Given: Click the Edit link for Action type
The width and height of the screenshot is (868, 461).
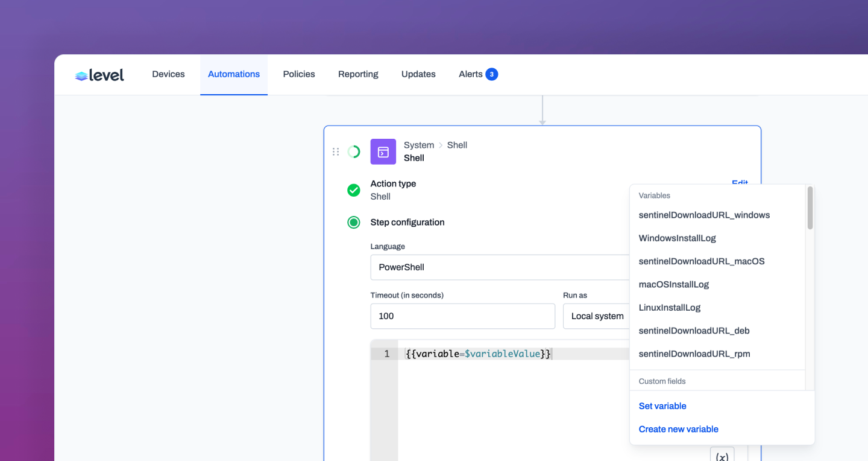Looking at the screenshot, I should (740, 183).
